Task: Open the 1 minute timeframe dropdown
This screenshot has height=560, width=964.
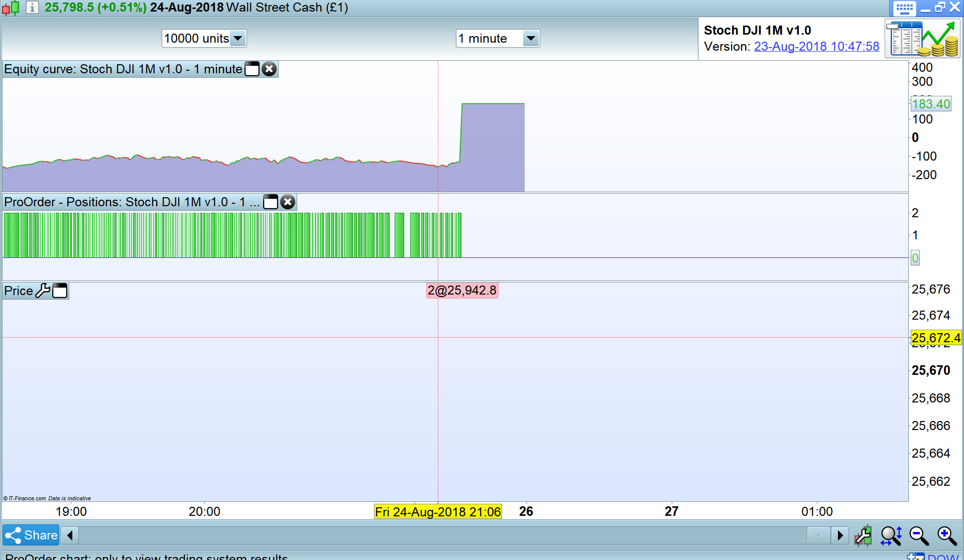Action: 531,39
